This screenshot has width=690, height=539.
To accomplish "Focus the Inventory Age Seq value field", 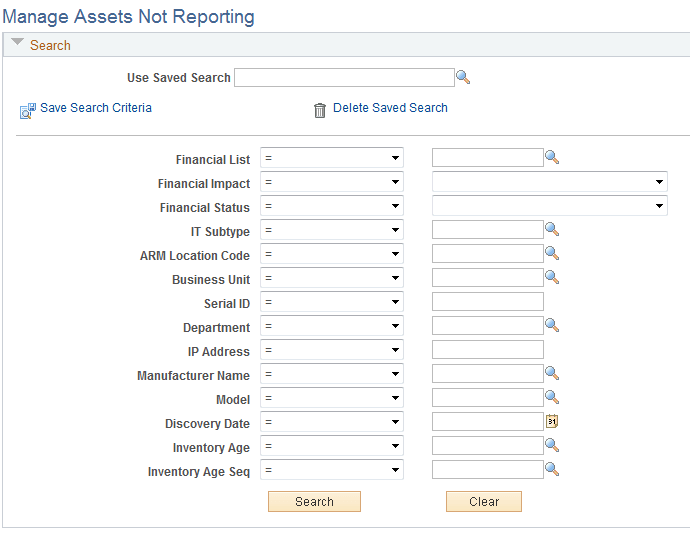I will 488,470.
